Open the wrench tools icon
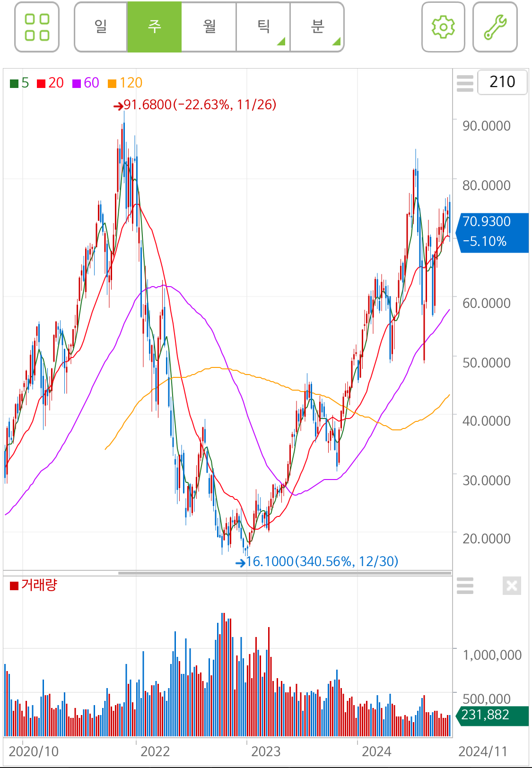This screenshot has width=532, height=768. coord(495,27)
